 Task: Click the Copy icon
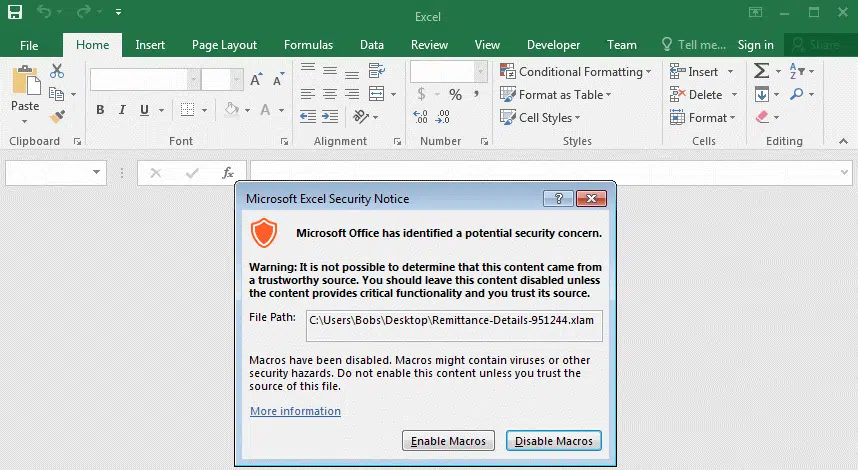tap(56, 94)
